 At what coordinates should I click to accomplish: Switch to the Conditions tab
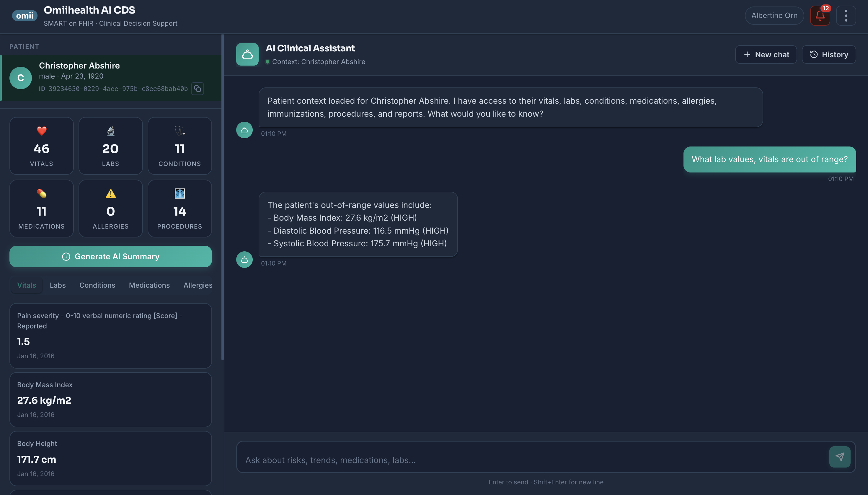[97, 285]
